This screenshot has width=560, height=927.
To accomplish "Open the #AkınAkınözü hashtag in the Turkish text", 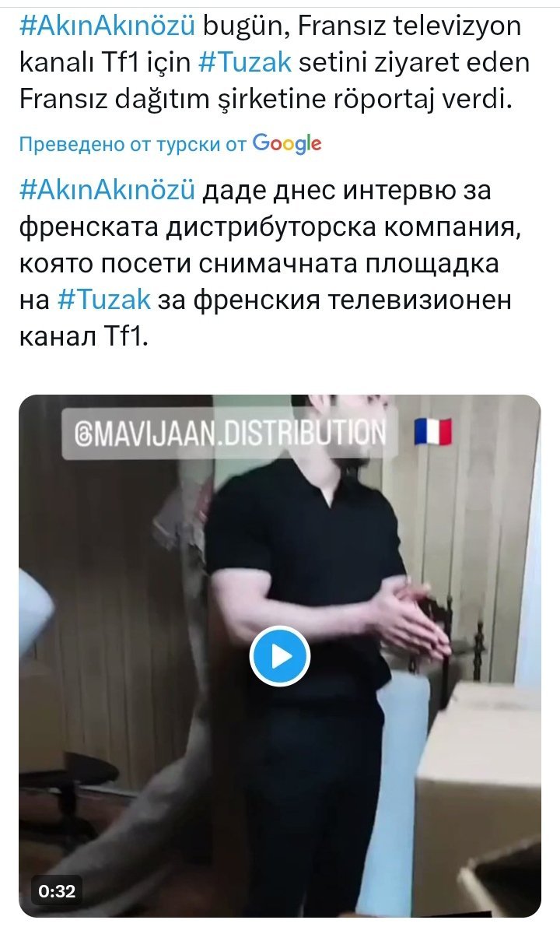I will tap(107, 26).
